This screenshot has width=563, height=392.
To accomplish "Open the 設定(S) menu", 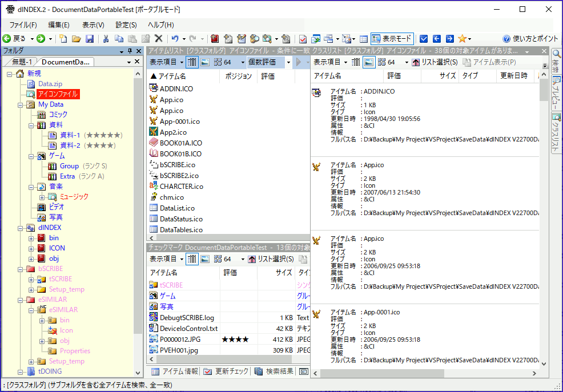I will click(126, 25).
